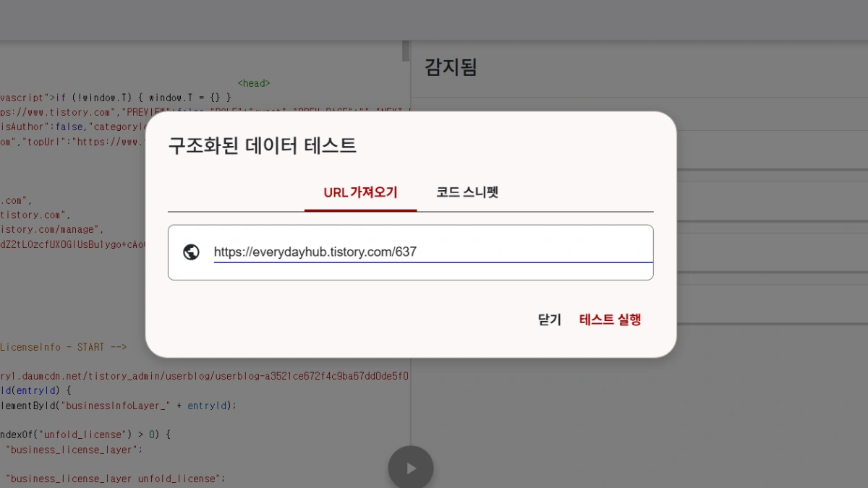Viewport: 868px width, 488px height.
Task: Close the dialog using 닫기
Action: point(550,320)
